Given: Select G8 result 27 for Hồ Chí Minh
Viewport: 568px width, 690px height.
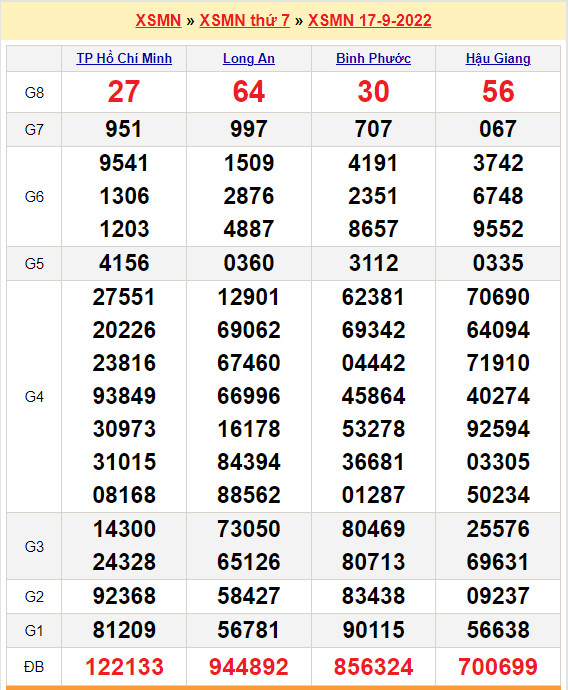Looking at the screenshot, I should pos(124,92).
